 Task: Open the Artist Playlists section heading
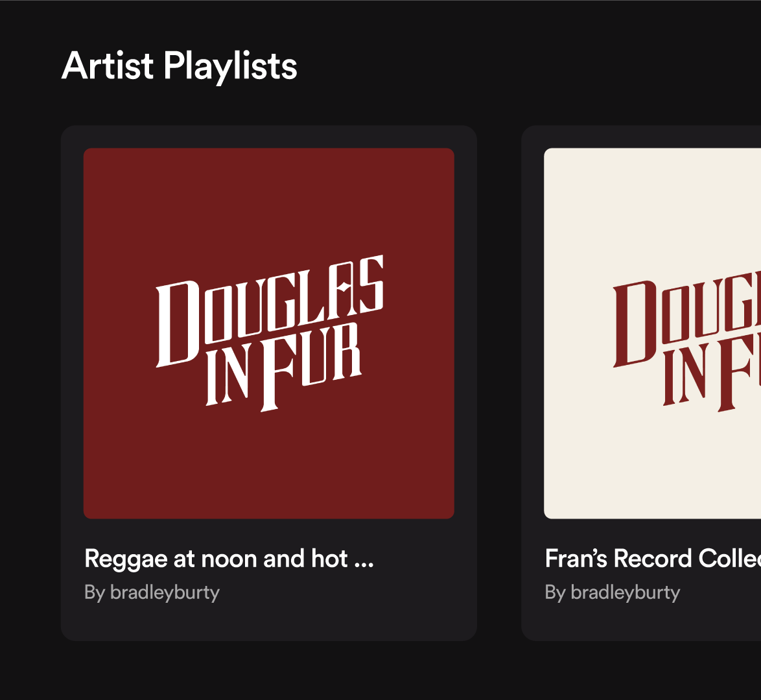coord(179,67)
